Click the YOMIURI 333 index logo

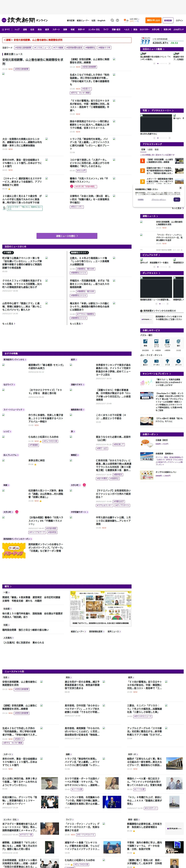coord(145,41)
